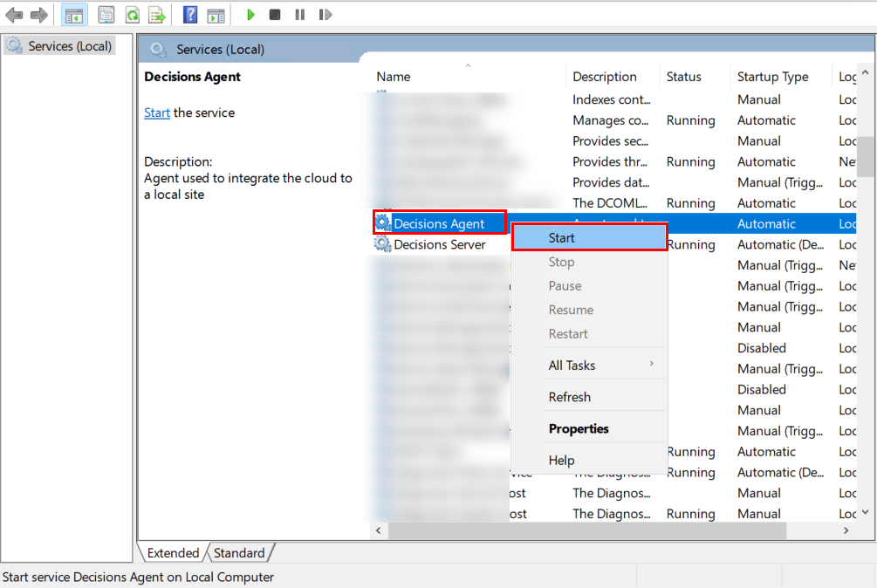
Task: Select the Decisions Agent service name
Action: [439, 223]
